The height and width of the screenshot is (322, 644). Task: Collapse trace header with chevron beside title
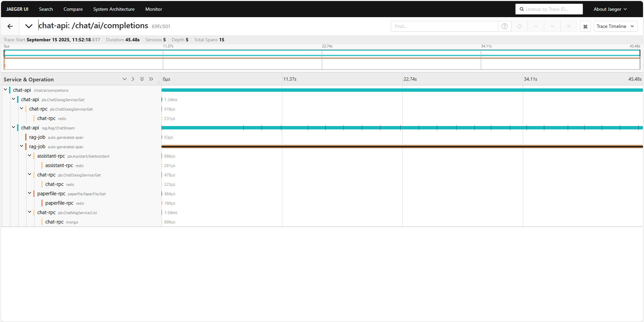pyautogui.click(x=29, y=26)
